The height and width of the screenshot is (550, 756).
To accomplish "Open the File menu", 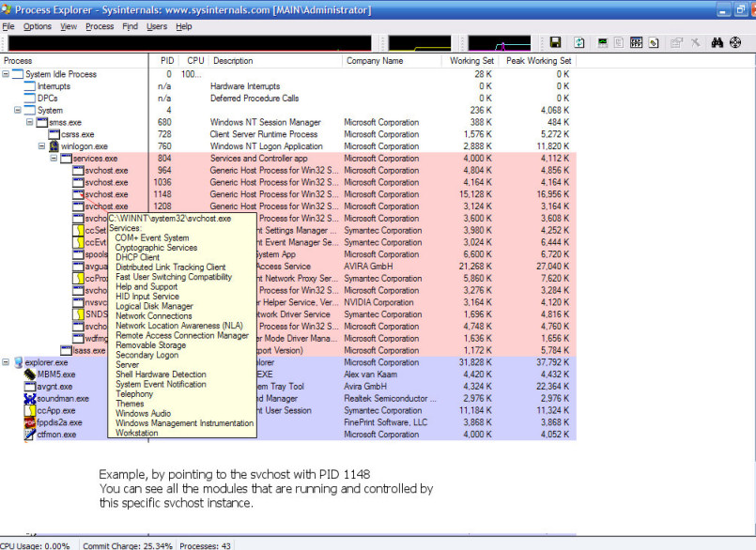I will [8, 26].
